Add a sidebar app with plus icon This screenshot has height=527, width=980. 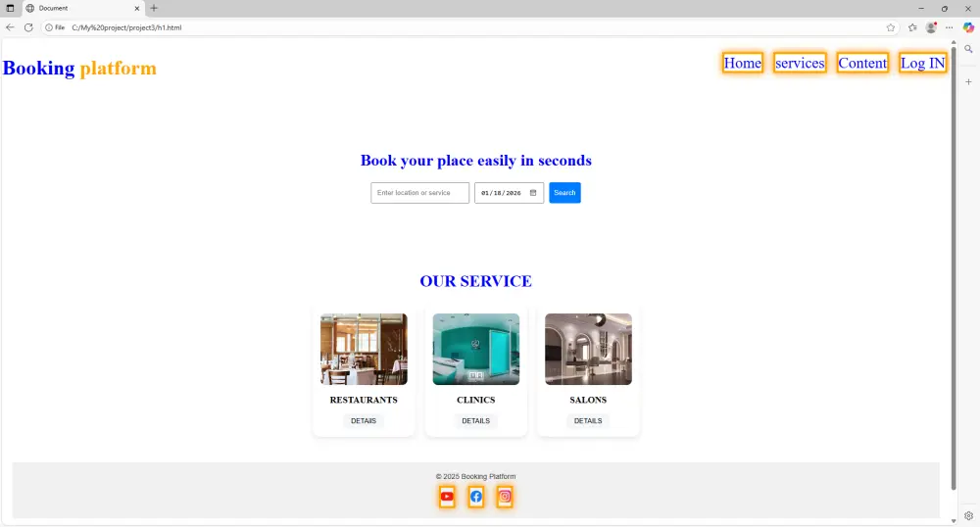[968, 82]
